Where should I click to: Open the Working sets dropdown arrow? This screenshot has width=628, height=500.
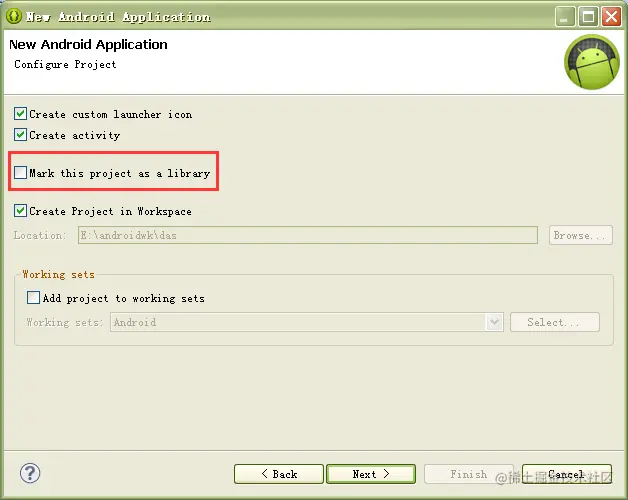[494, 322]
